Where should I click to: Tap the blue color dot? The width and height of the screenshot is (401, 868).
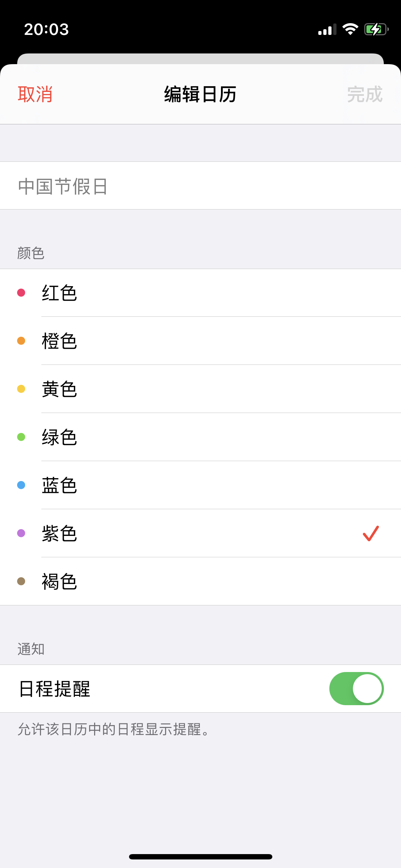[x=21, y=485]
